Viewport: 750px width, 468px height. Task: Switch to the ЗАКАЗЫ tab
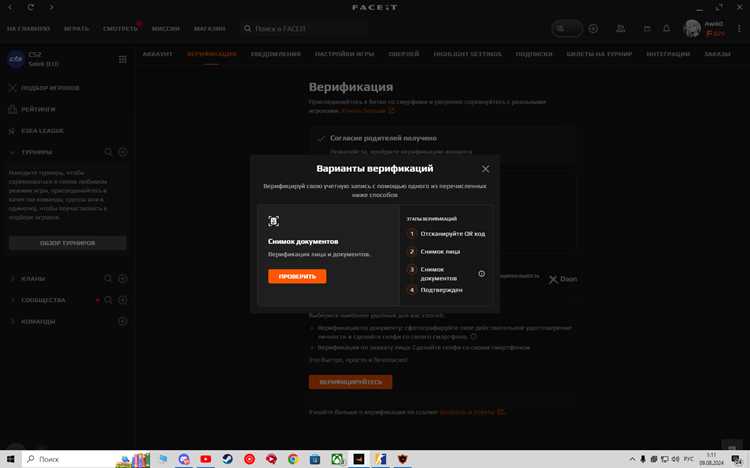[717, 54]
